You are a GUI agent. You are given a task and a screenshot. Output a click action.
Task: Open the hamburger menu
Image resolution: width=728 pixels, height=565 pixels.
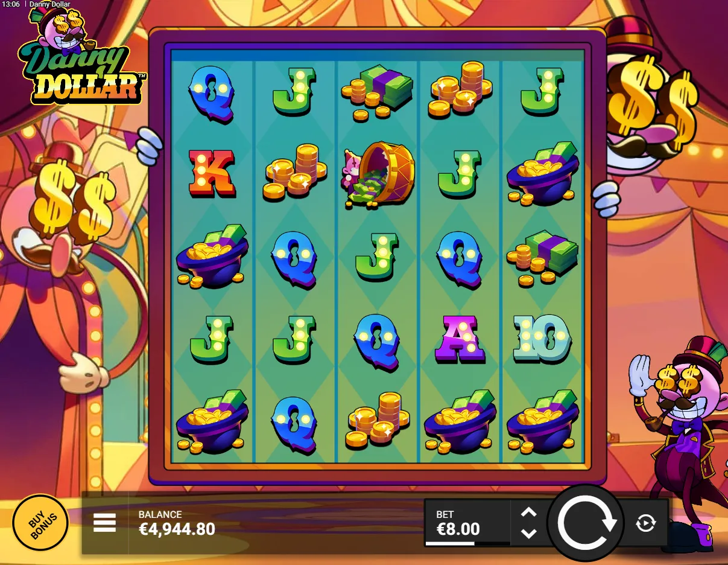pos(104,523)
